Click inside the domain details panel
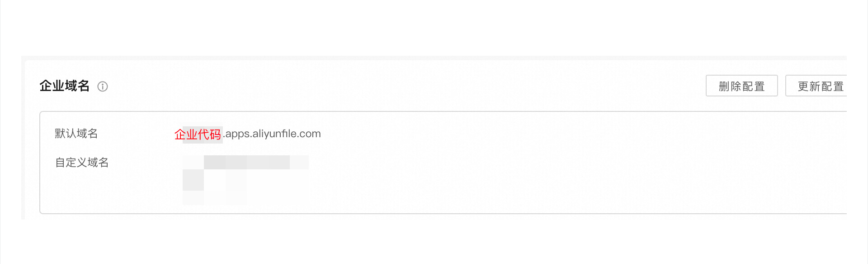Screen dimensions: 868x264 coord(443,163)
